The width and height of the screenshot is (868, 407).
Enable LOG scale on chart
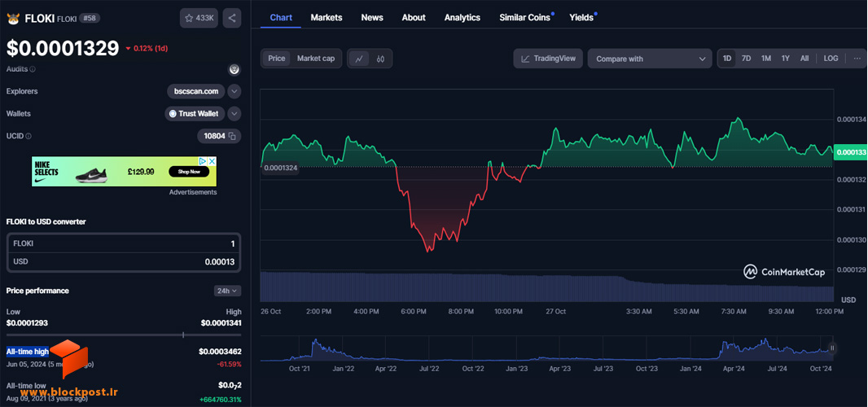point(831,58)
